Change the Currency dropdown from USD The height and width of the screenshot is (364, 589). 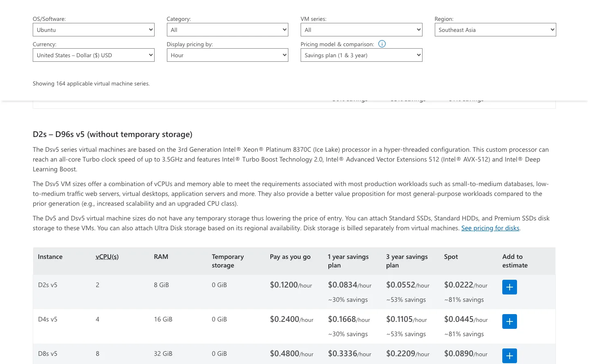click(94, 55)
